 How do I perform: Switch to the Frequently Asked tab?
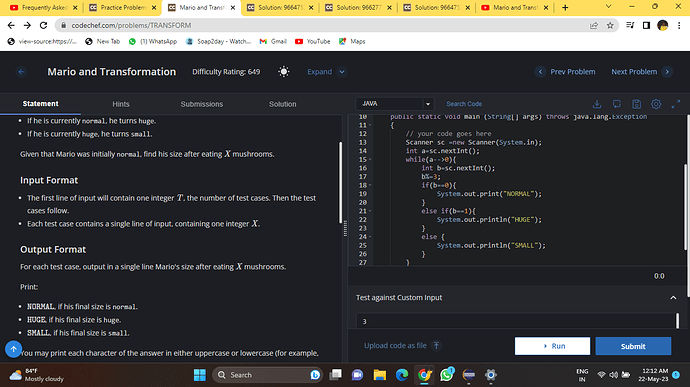pyautogui.click(x=43, y=7)
